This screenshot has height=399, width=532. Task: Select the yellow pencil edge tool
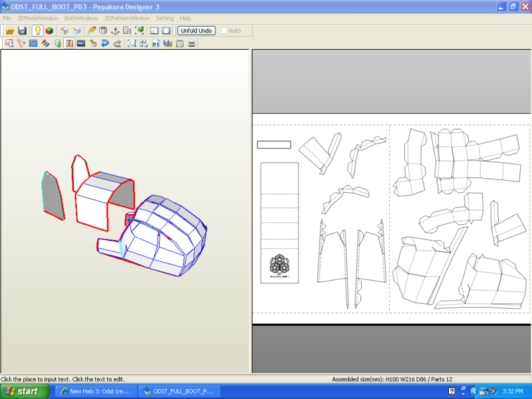pos(91,31)
